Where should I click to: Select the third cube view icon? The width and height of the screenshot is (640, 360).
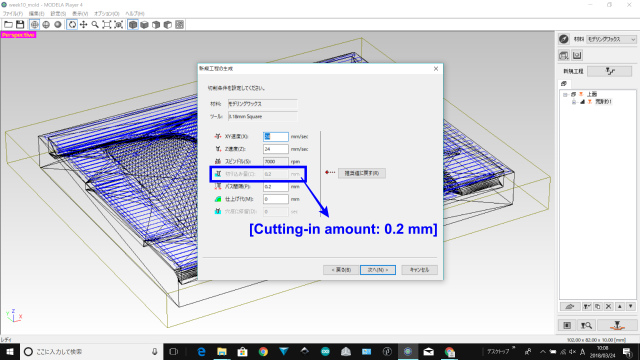156,25
